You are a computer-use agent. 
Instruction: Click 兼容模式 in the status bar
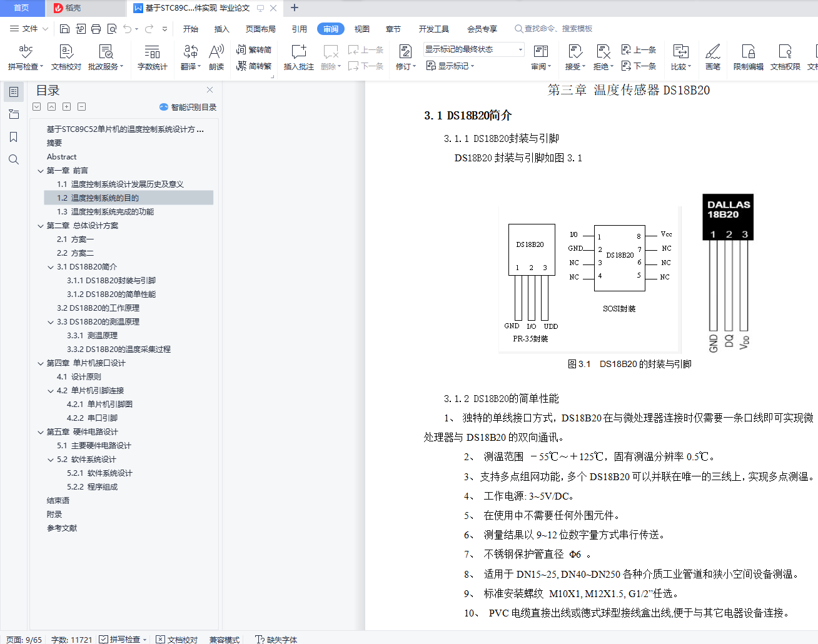225,639
